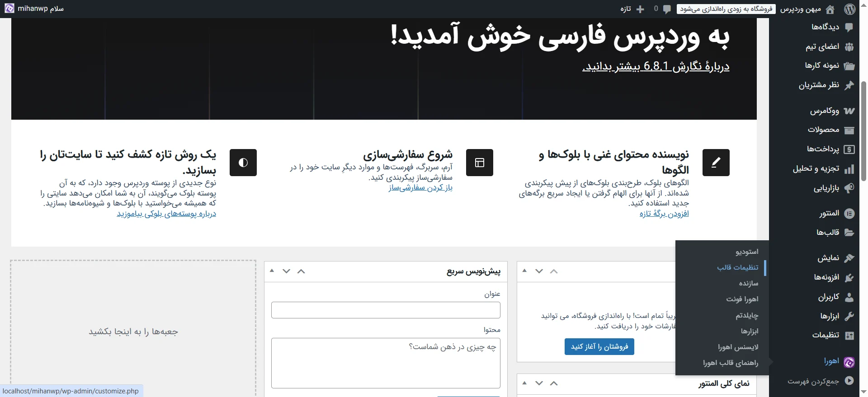Click the mihanwp user avatar icon
868x397 pixels.
[x=9, y=9]
